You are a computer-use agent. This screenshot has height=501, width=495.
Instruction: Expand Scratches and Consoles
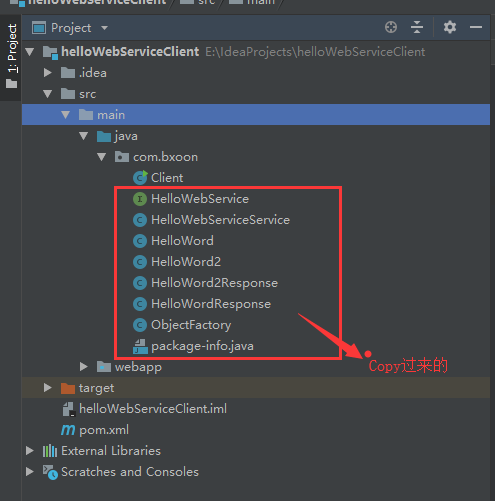(x=30, y=471)
